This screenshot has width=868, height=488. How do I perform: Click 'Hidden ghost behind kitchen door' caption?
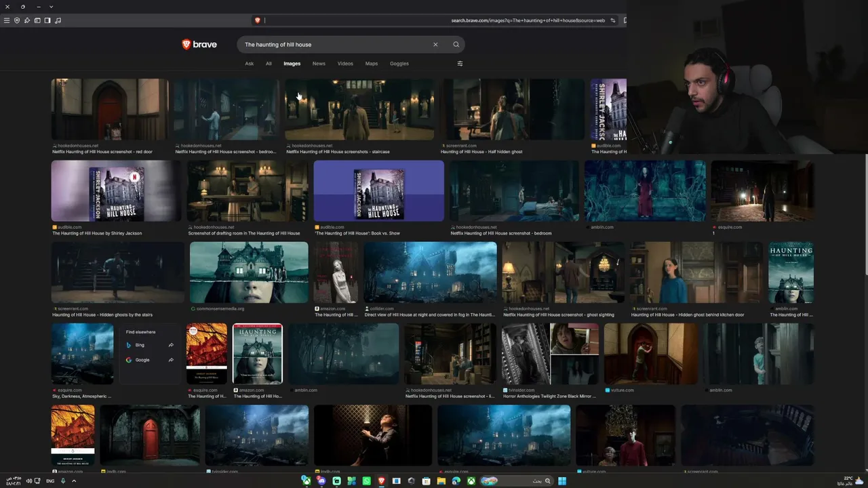pos(688,314)
